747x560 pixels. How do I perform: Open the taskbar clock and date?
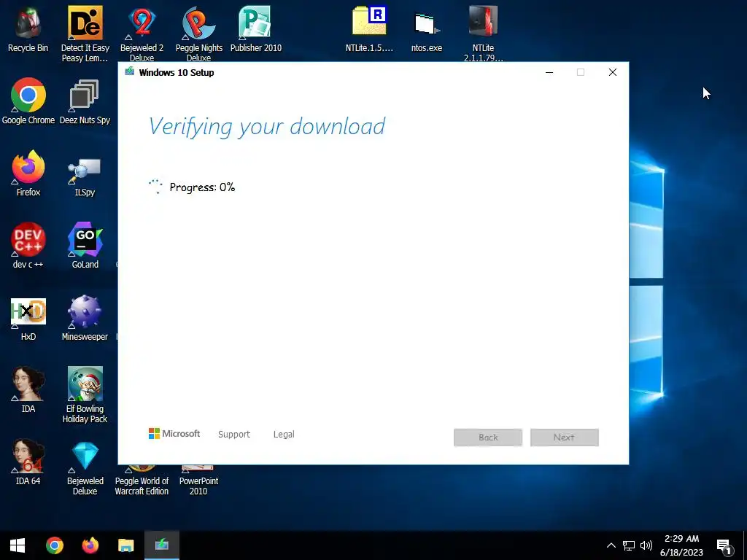click(681, 545)
